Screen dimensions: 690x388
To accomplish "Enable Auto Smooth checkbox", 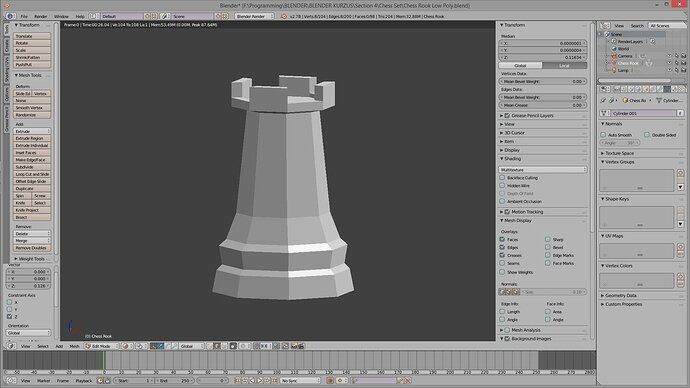I will [603, 135].
